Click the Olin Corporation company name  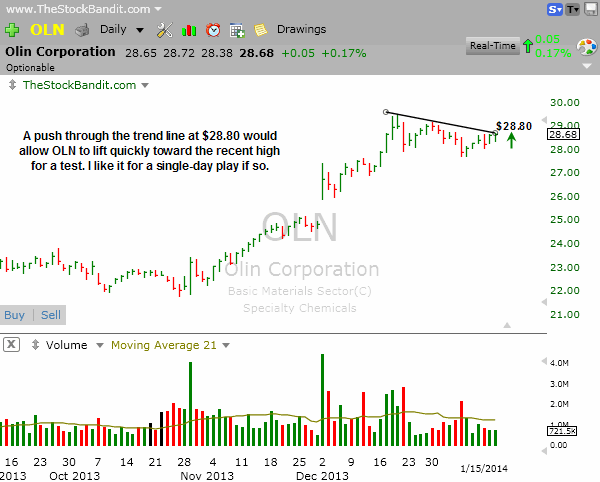60,52
